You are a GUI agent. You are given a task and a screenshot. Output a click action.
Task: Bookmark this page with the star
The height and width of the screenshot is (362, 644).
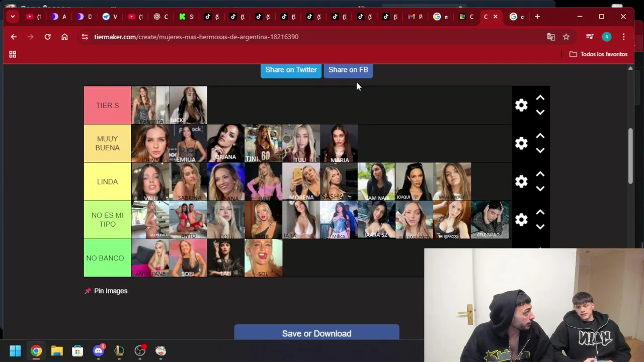566,37
